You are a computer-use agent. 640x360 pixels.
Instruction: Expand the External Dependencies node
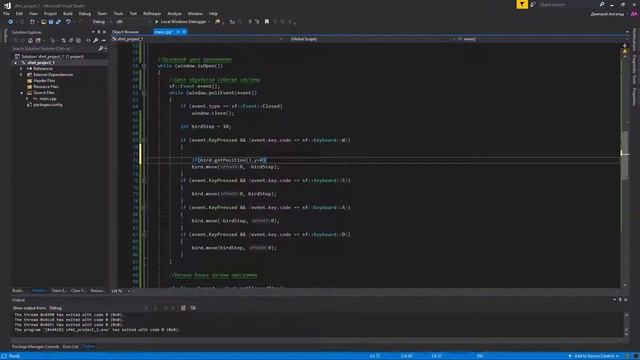point(21,75)
